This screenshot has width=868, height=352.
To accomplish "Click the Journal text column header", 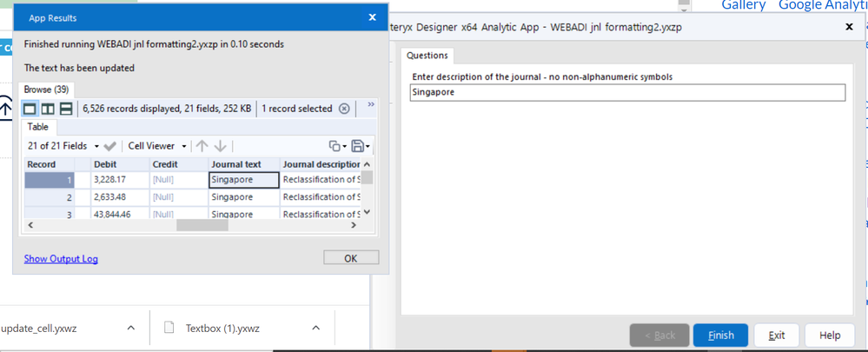I will pyautogui.click(x=244, y=164).
